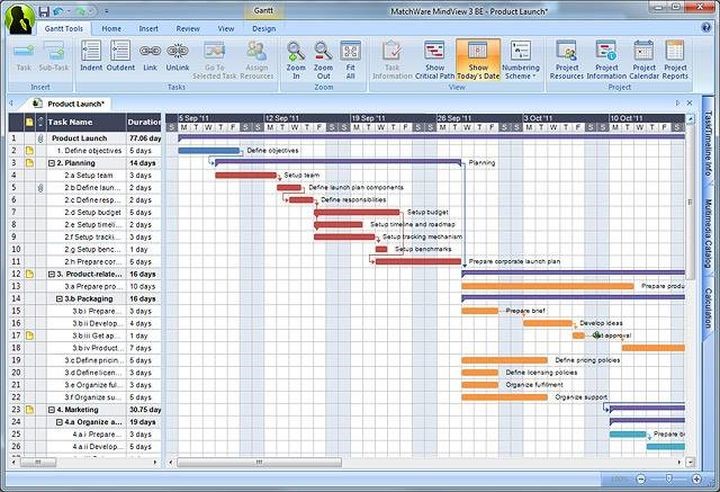This screenshot has height=492, width=720.
Task: Collapse the 2. Planning task group
Action: click(52, 162)
